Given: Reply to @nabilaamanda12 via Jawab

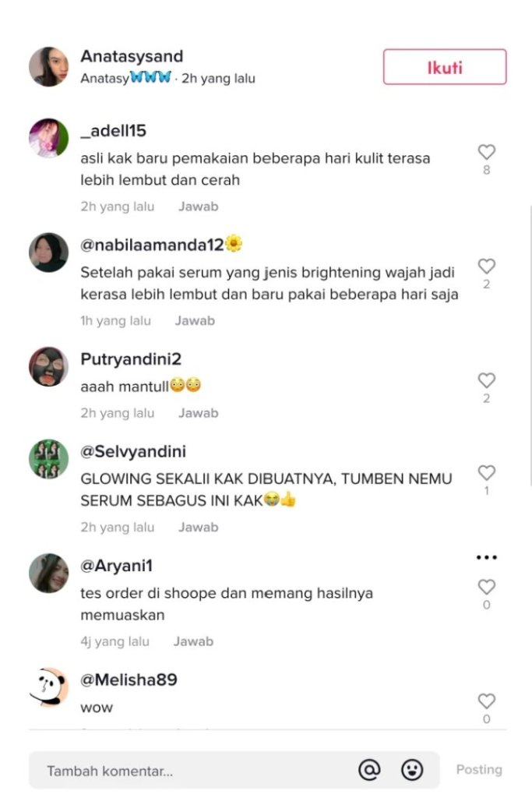Looking at the screenshot, I should tap(195, 320).
